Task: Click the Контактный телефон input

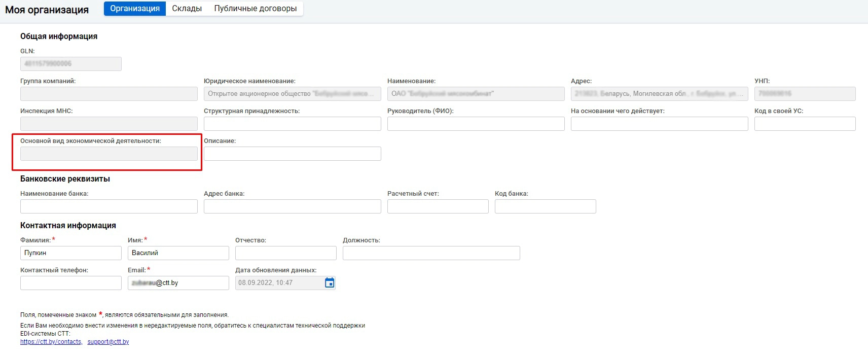Action: [x=71, y=283]
